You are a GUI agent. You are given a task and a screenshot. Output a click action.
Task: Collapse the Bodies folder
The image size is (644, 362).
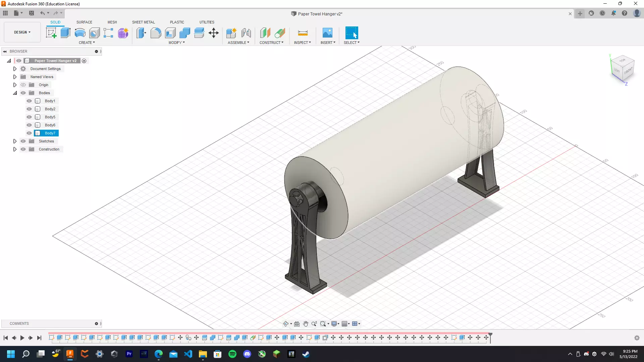point(15,93)
